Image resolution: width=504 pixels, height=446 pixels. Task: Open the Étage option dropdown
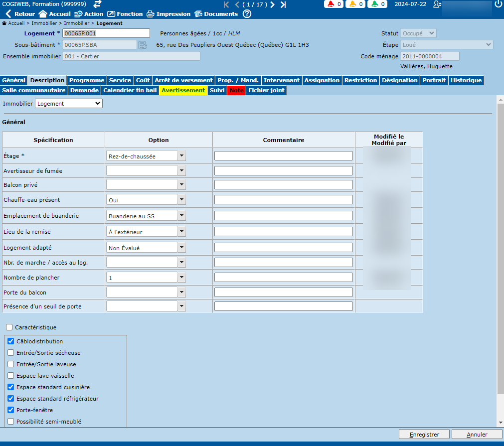click(x=181, y=156)
